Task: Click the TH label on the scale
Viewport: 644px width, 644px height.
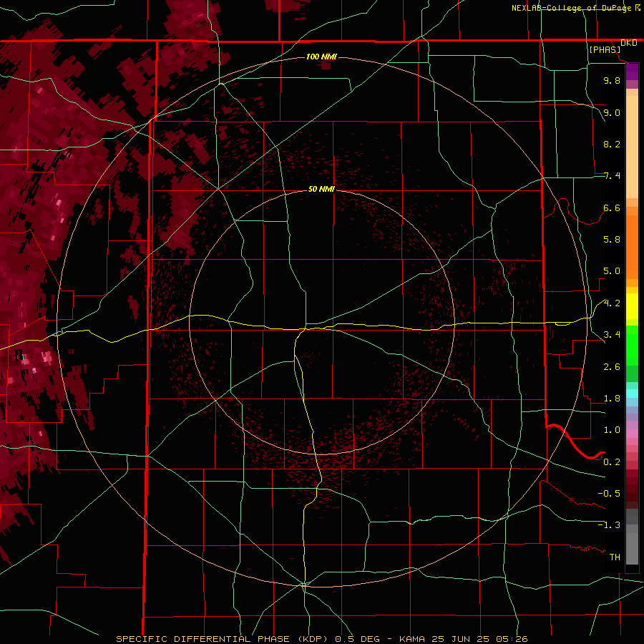Action: click(x=615, y=557)
